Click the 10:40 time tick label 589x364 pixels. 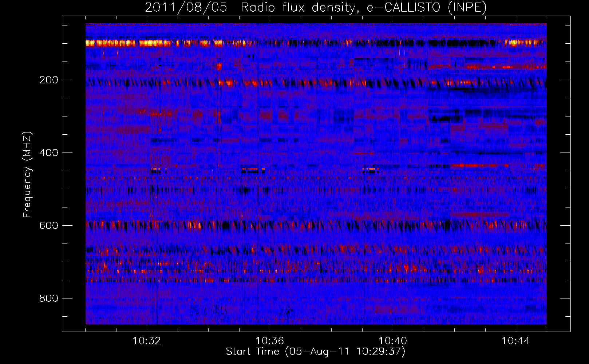[x=393, y=341]
